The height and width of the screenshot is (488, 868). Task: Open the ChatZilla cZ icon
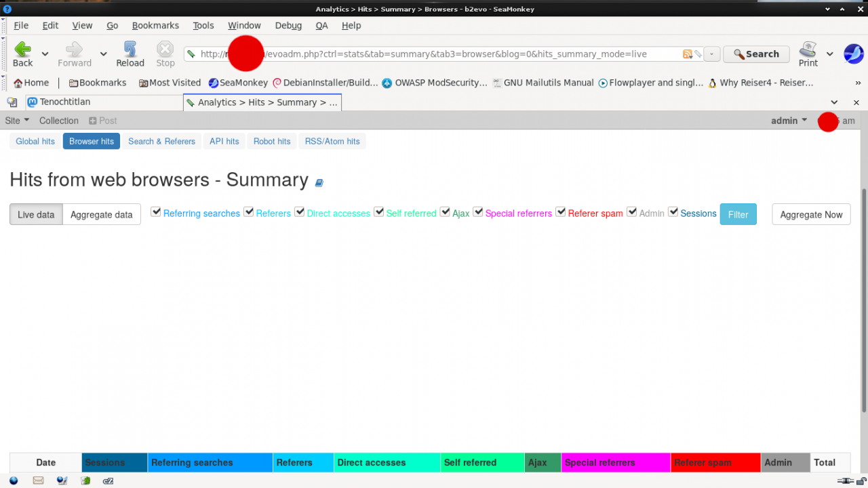pos(108,481)
